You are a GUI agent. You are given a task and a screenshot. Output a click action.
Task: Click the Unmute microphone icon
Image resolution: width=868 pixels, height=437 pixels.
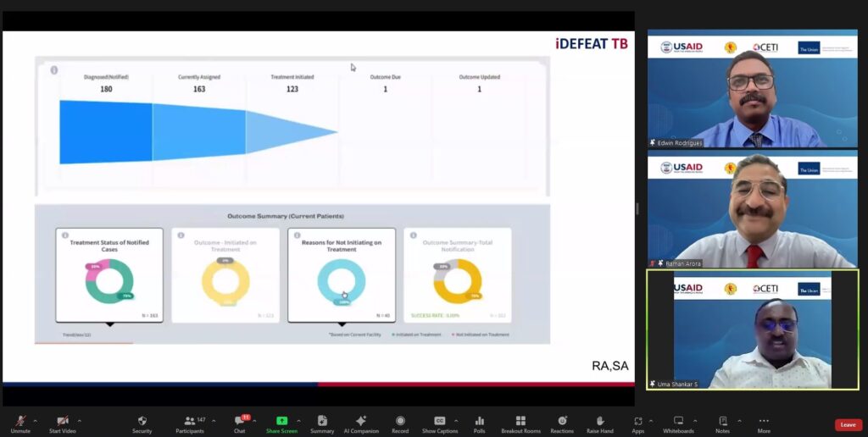coord(20,421)
